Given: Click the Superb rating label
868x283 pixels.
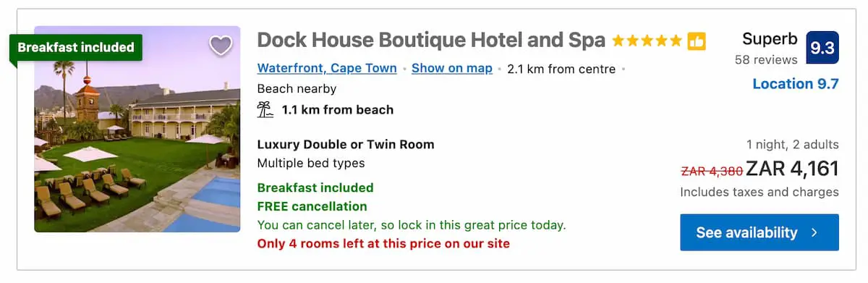Looking at the screenshot, I should click(770, 39).
